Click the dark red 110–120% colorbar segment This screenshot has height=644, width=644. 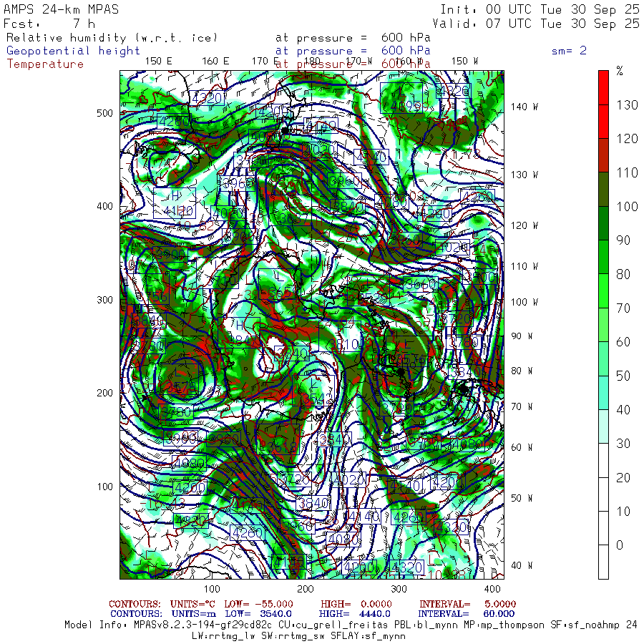(603, 155)
